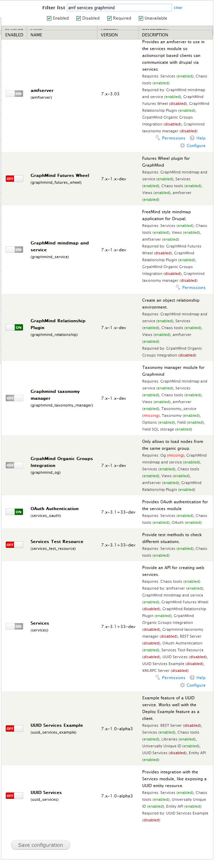The height and width of the screenshot is (868, 223).
Task: Click inside the Filter list text field
Action: pyautogui.click(x=119, y=8)
